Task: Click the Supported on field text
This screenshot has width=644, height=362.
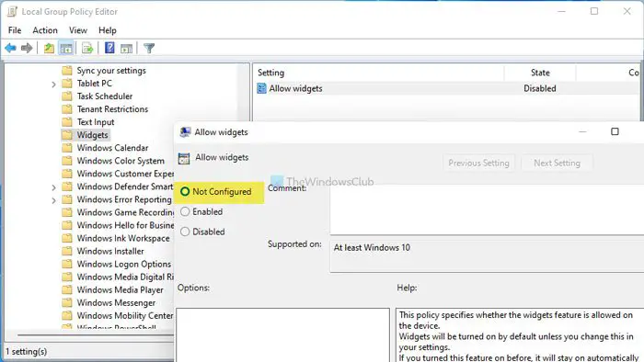Action: pos(372,248)
